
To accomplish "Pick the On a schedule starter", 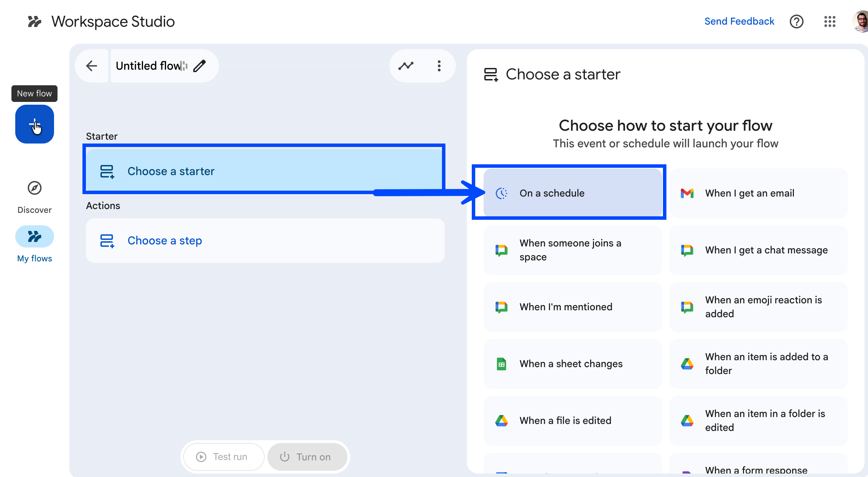I will click(x=572, y=193).
